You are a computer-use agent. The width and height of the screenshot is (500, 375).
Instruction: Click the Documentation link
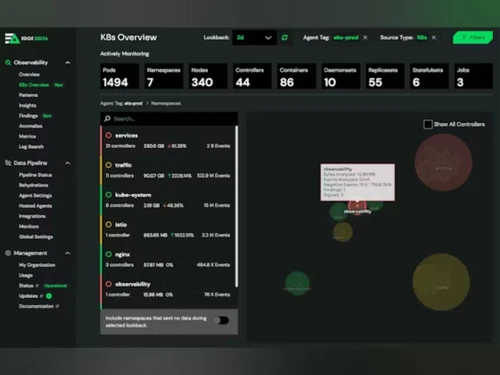click(x=36, y=306)
